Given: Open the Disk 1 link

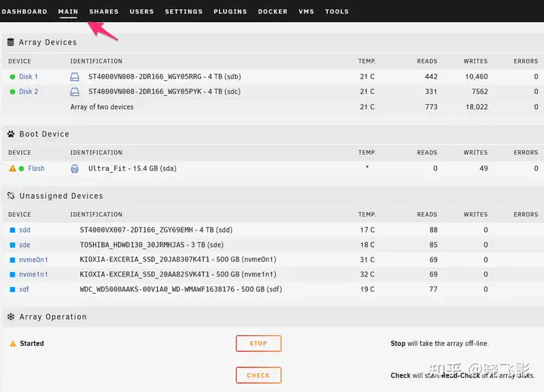Looking at the screenshot, I should pos(29,77).
